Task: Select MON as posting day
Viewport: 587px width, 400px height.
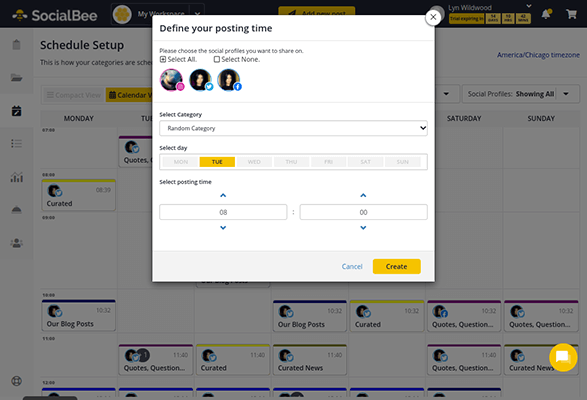Action: pyautogui.click(x=181, y=162)
